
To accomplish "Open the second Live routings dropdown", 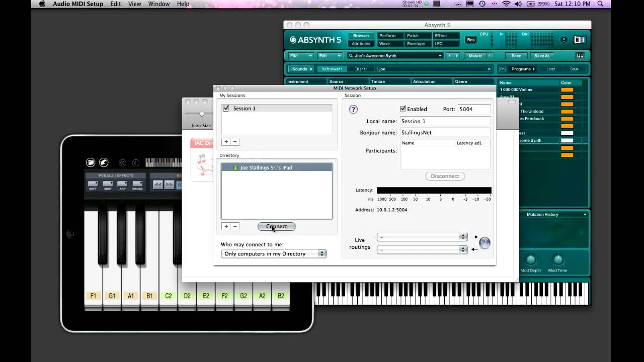I will coord(422,249).
